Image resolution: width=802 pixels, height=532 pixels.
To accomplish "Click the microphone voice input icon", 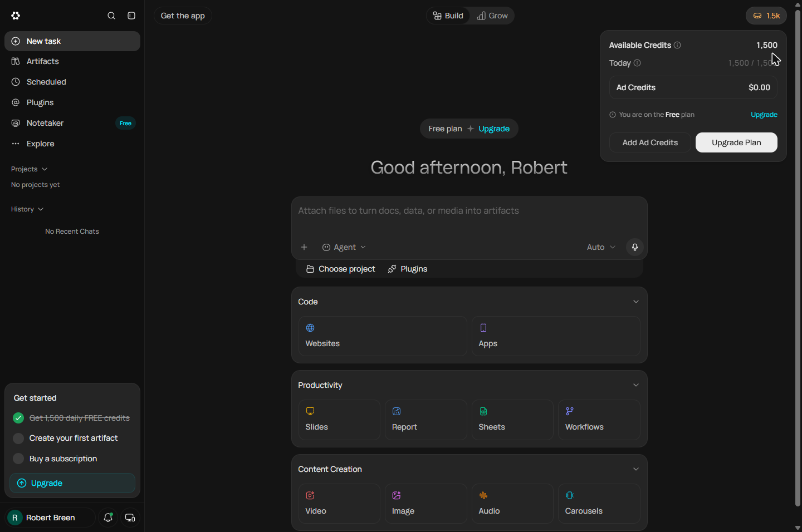I will pos(635,247).
